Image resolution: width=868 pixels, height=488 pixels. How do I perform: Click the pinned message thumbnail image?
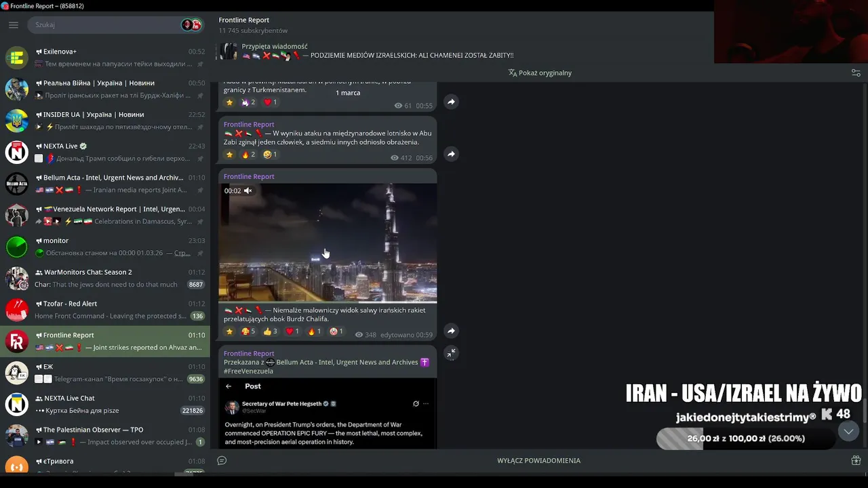[229, 51]
